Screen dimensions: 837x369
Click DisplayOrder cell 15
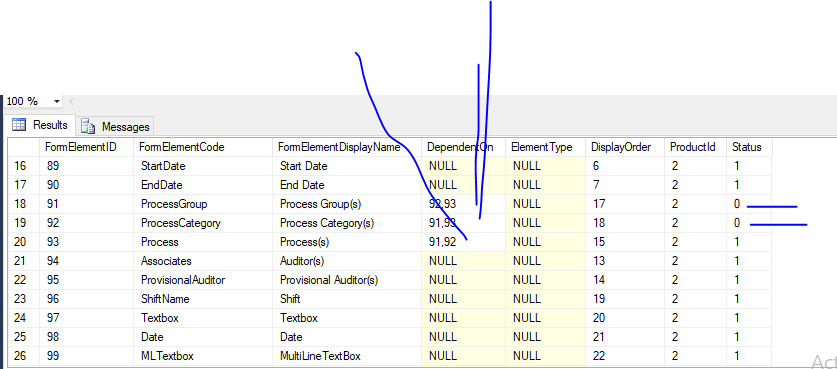click(625, 242)
